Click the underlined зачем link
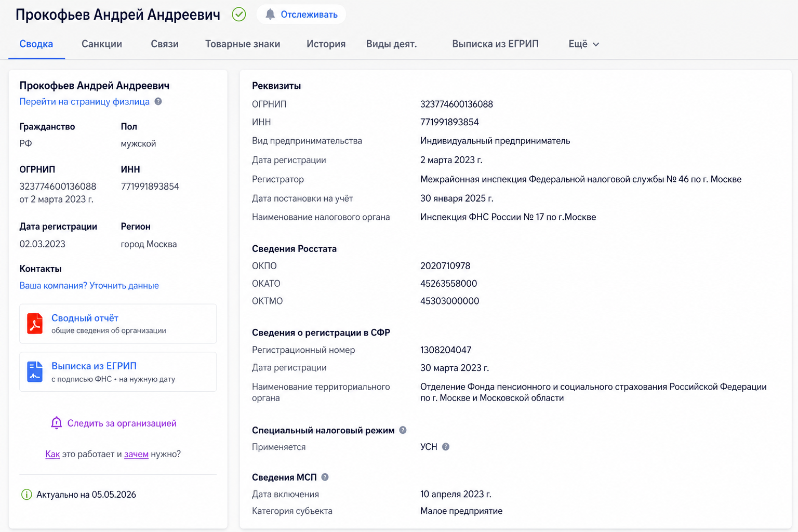The width and height of the screenshot is (798, 532). point(136,454)
